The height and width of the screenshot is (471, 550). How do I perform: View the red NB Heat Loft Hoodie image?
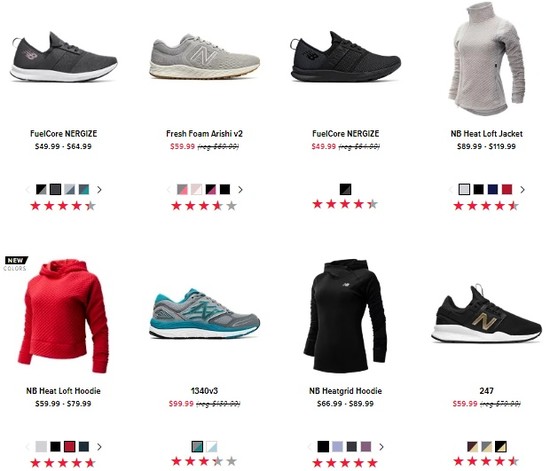pos(63,316)
